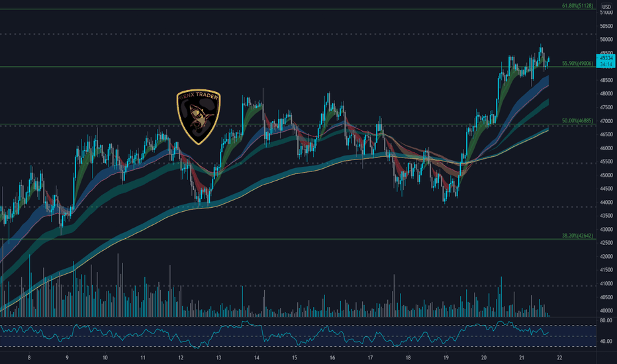Select the 50.00%(46885) Fibonacci label

click(x=577, y=121)
